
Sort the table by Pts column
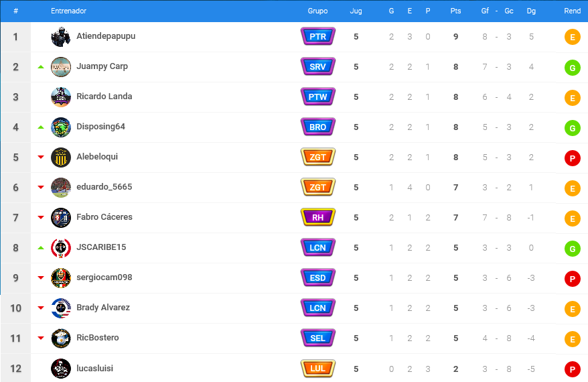[455, 11]
